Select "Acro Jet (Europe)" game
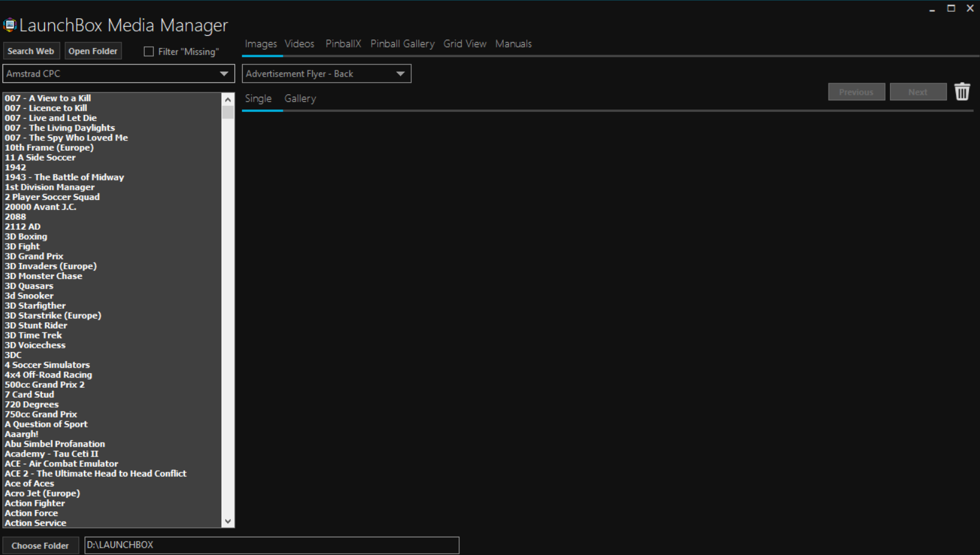 pos(43,493)
